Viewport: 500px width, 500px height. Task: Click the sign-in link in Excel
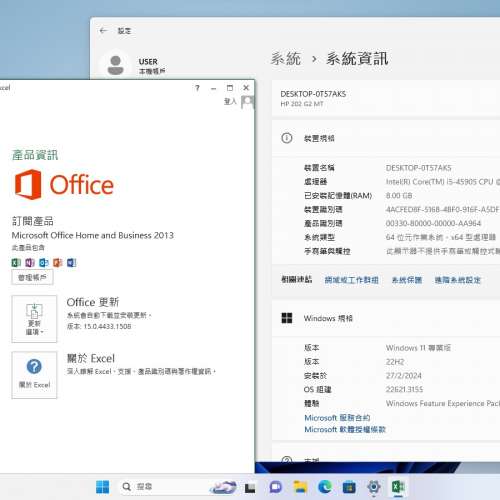tap(230, 101)
